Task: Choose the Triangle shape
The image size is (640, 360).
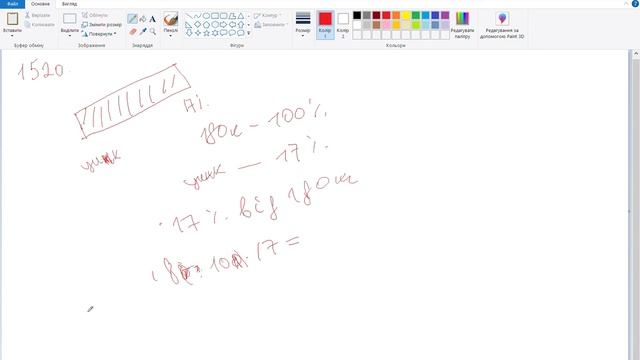Action: click(x=241, y=16)
